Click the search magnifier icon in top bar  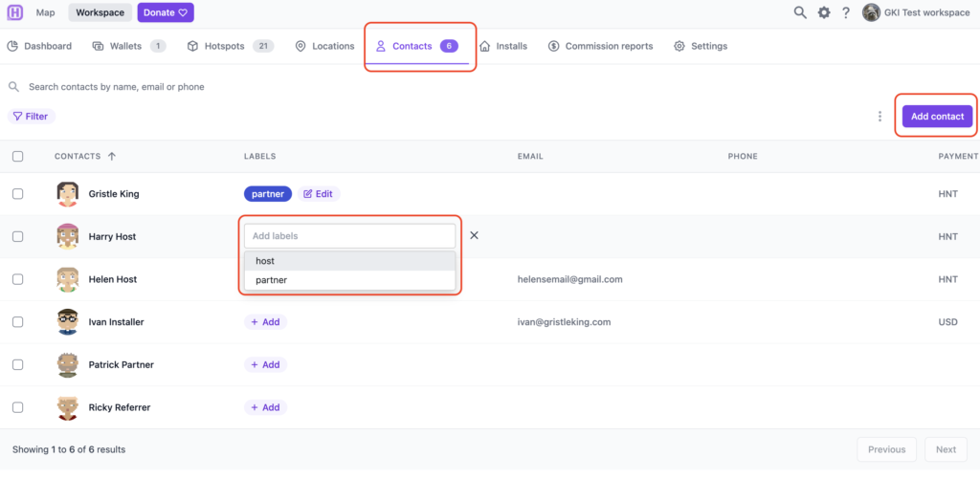point(800,12)
